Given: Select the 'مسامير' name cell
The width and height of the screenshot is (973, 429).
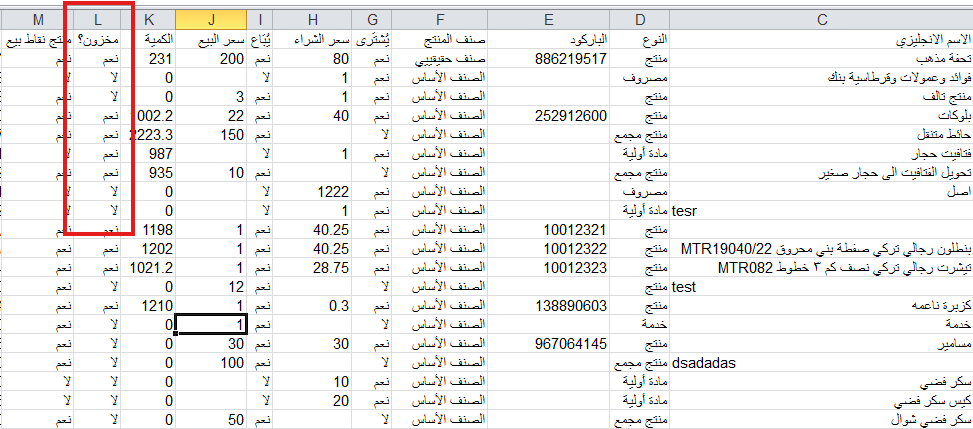Looking at the screenshot, I should pos(822,343).
